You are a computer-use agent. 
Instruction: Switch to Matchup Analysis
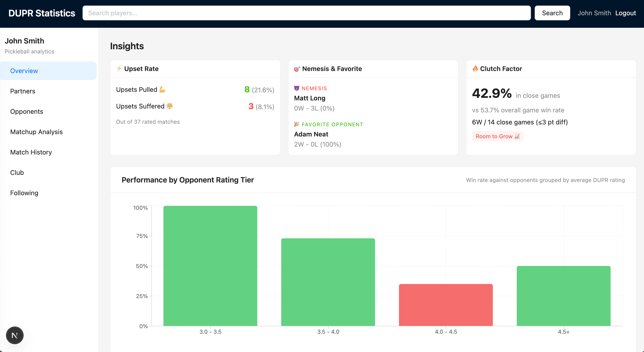click(37, 132)
